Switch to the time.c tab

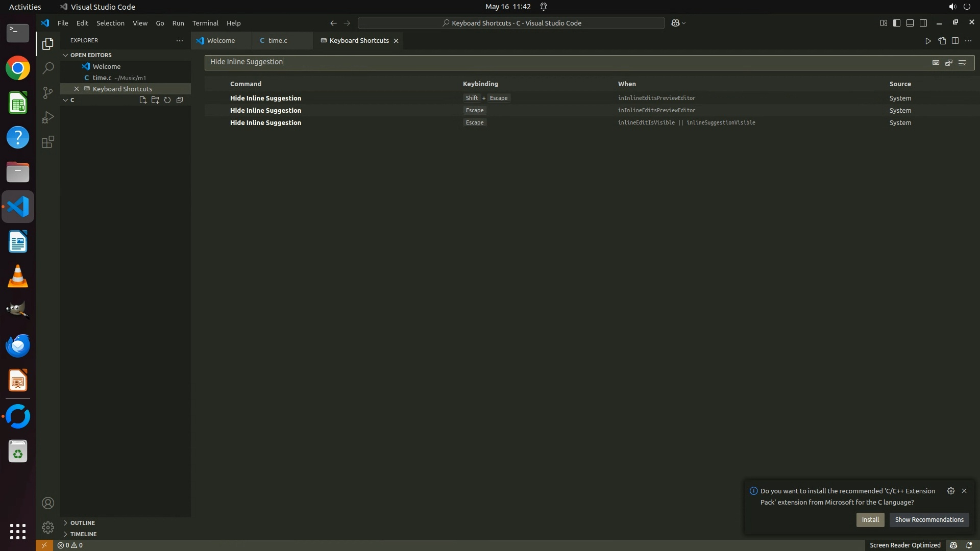point(278,40)
